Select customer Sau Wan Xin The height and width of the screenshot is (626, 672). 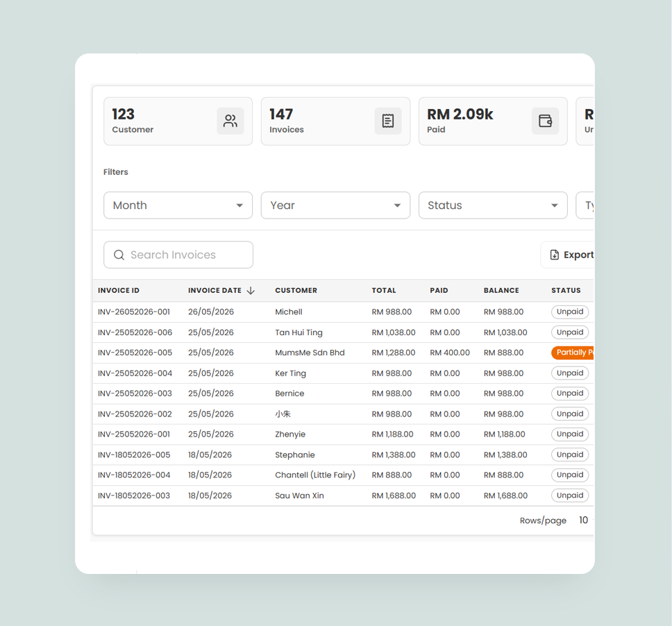pos(300,496)
